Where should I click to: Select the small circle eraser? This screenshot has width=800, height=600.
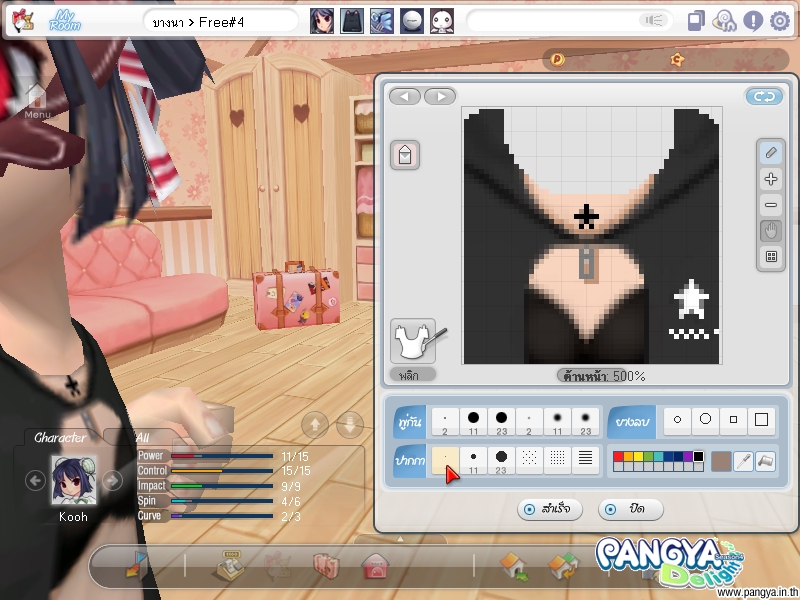tap(677, 420)
